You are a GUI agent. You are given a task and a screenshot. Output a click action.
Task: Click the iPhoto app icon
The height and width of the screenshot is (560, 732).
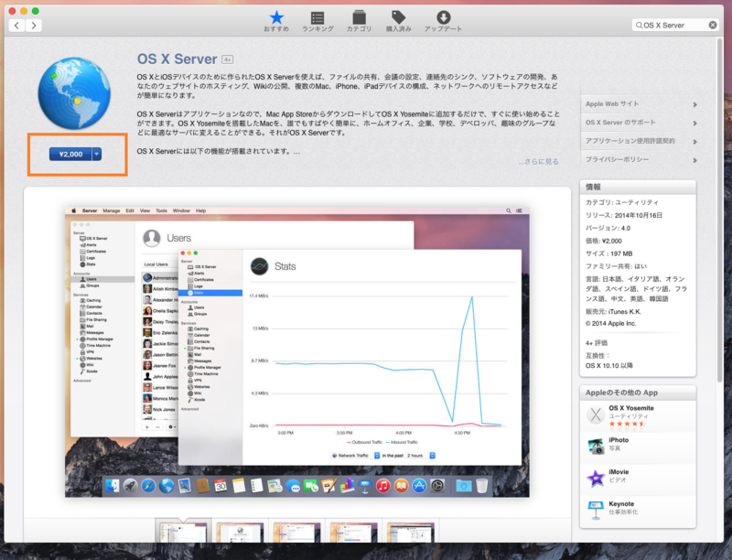click(596, 447)
